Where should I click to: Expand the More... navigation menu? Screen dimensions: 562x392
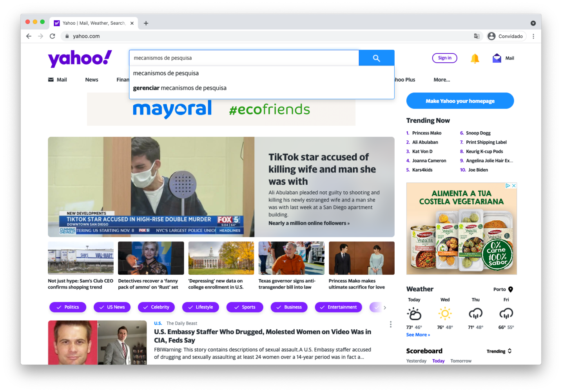coord(442,80)
